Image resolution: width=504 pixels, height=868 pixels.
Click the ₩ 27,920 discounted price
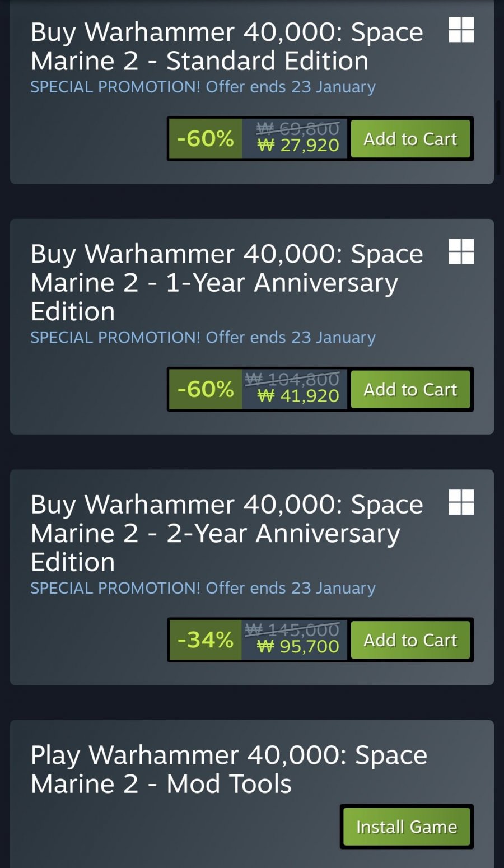(x=298, y=146)
